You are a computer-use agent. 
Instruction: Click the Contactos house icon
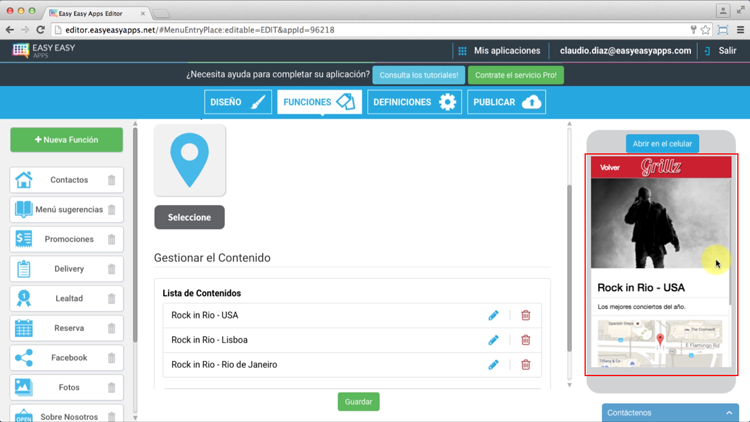[x=23, y=180]
